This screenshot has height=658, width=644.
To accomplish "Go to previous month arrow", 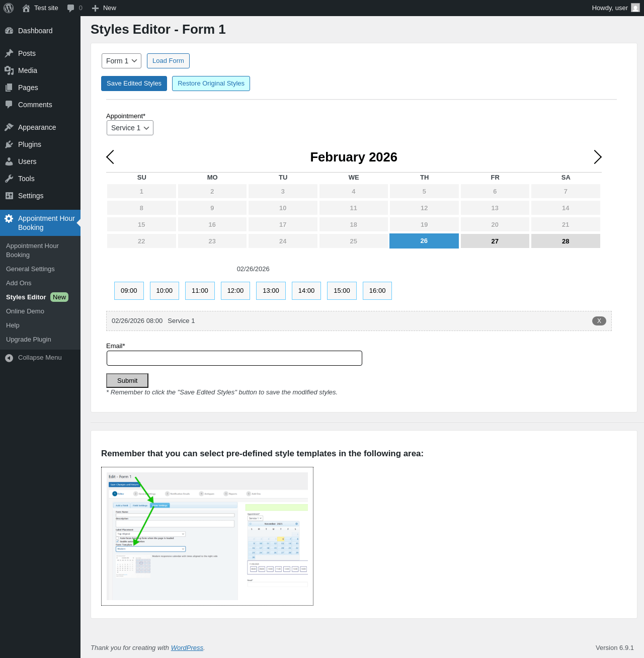I will tap(110, 157).
